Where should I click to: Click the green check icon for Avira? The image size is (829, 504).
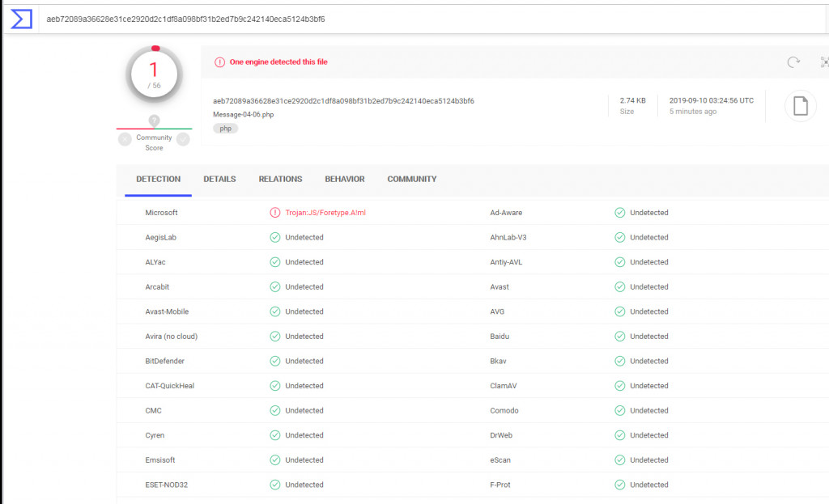click(x=275, y=336)
